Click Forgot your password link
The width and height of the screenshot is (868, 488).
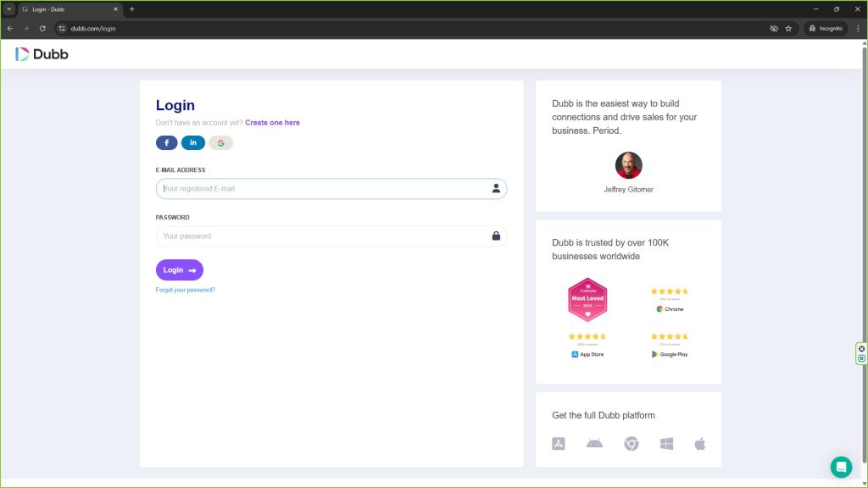coord(186,290)
